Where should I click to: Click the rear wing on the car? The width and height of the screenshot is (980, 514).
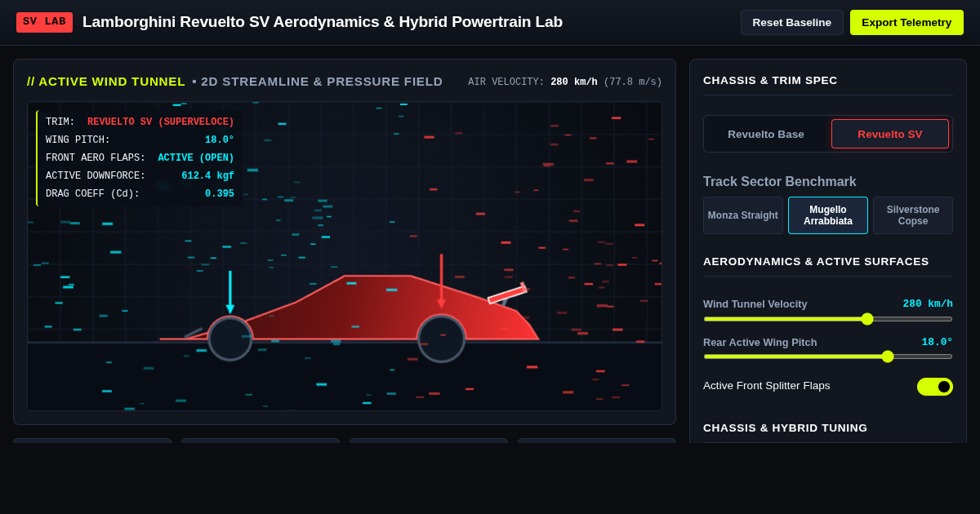507,295
